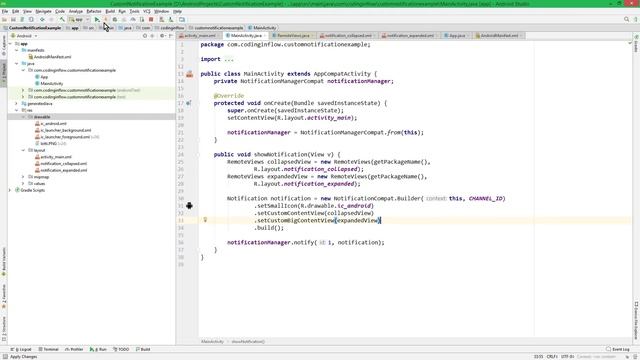Open Device File Explorer toolbar icon
This screenshot has height=360, width=640.
182,20
